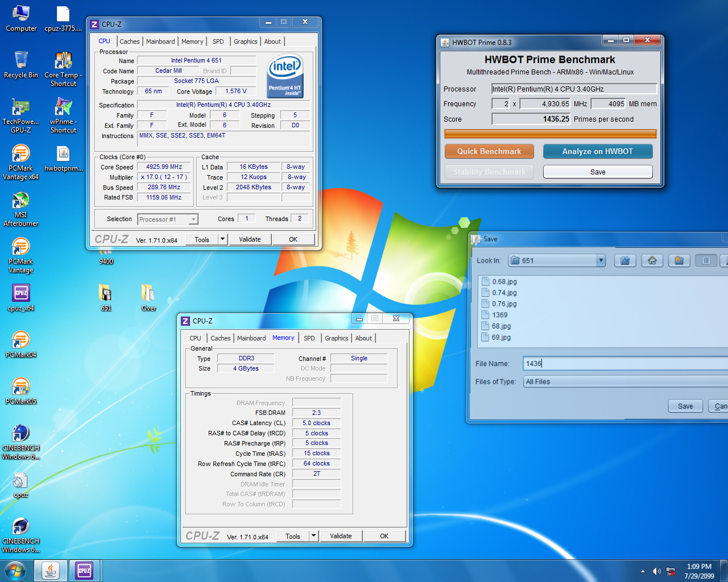Switch to Mainboard tab in top CPU-Z window
The image size is (728, 582).
(x=160, y=41)
